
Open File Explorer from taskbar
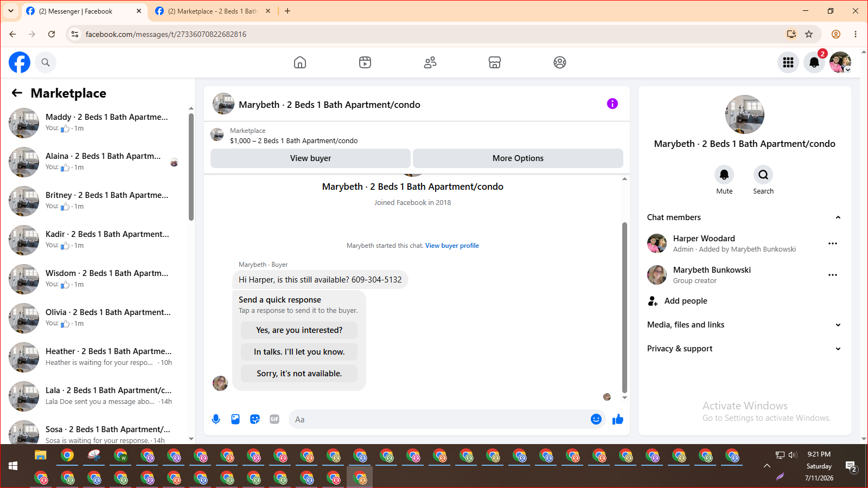[x=41, y=455]
